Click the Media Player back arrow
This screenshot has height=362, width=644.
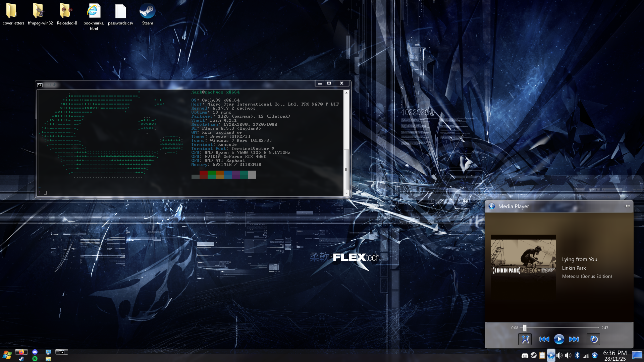(492, 206)
